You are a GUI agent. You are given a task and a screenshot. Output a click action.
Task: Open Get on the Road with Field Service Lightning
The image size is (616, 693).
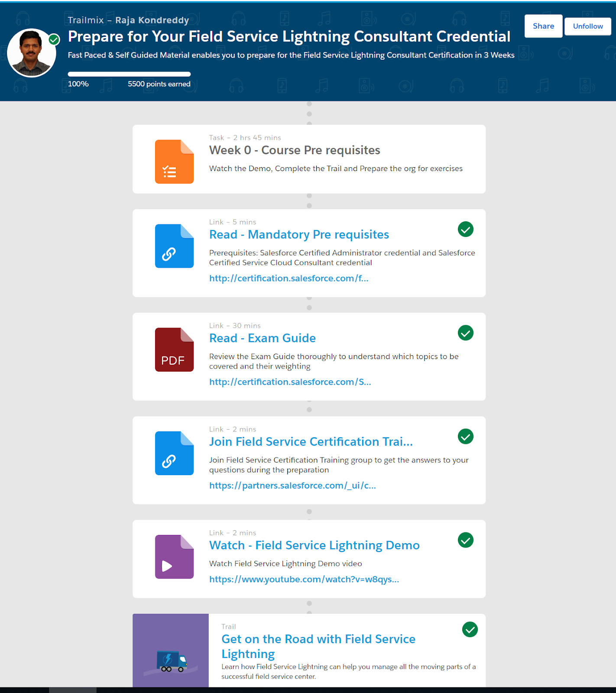pyautogui.click(x=318, y=646)
